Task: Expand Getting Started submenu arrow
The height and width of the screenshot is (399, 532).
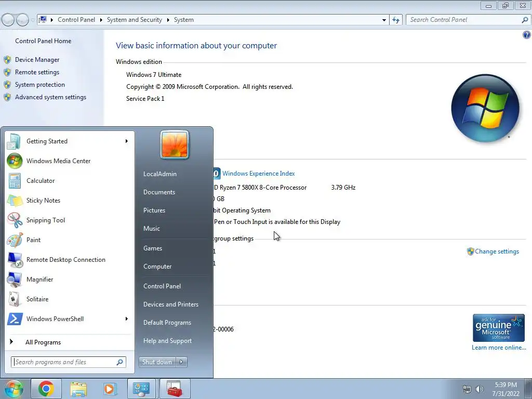Action: [x=127, y=141]
